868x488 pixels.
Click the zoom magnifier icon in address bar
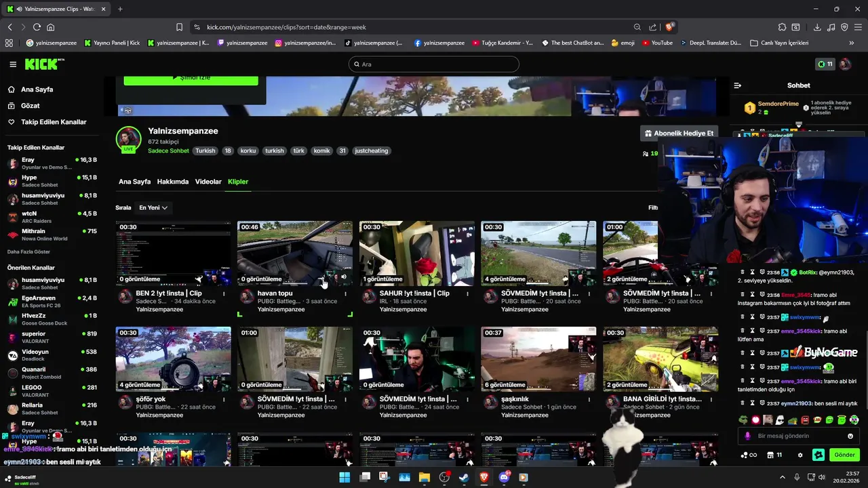coord(637,27)
